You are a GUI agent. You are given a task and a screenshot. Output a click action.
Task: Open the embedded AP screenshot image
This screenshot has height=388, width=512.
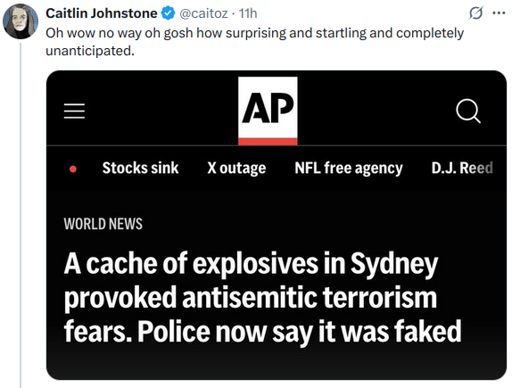point(276,225)
